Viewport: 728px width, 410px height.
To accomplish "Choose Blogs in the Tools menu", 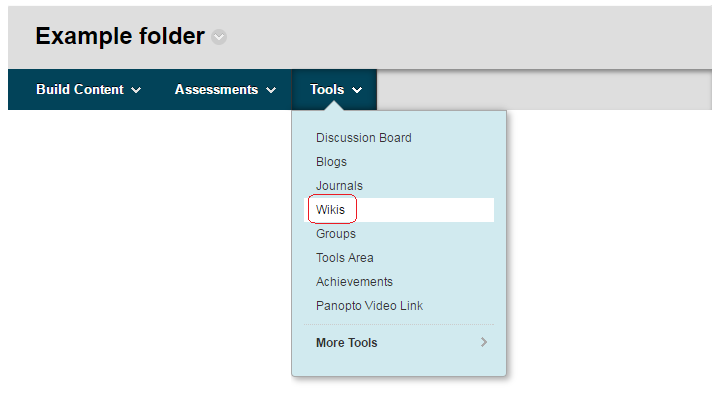I will tap(332, 162).
